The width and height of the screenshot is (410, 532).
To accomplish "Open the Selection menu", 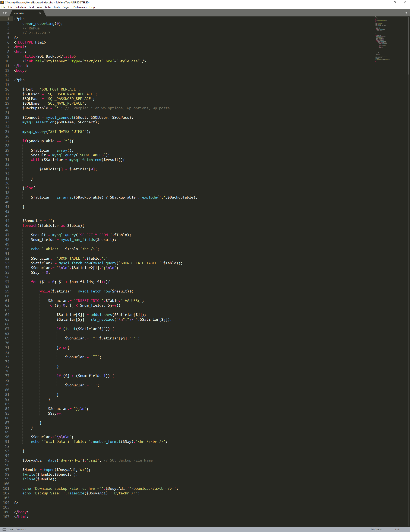I will (x=20, y=7).
